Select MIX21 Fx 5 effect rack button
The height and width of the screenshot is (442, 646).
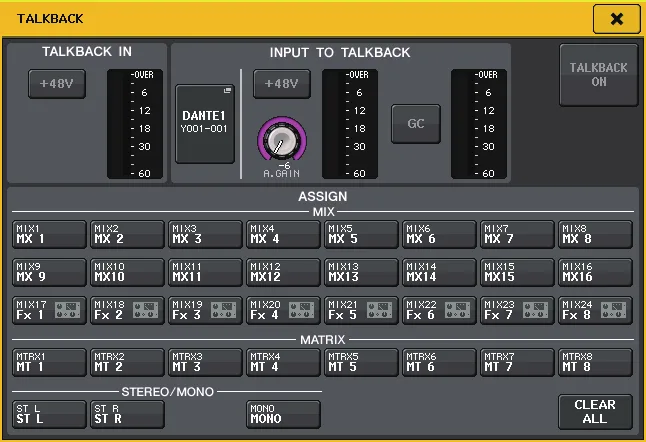(361, 310)
